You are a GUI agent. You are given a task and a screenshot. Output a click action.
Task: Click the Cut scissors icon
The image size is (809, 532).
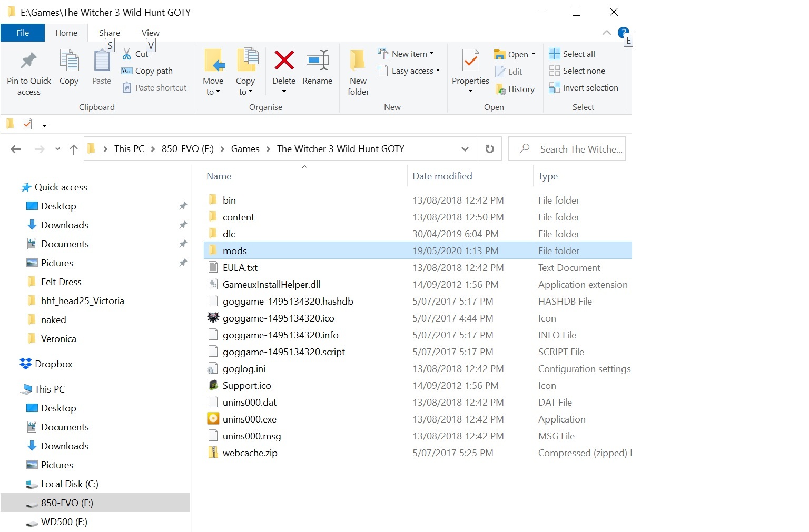point(127,54)
